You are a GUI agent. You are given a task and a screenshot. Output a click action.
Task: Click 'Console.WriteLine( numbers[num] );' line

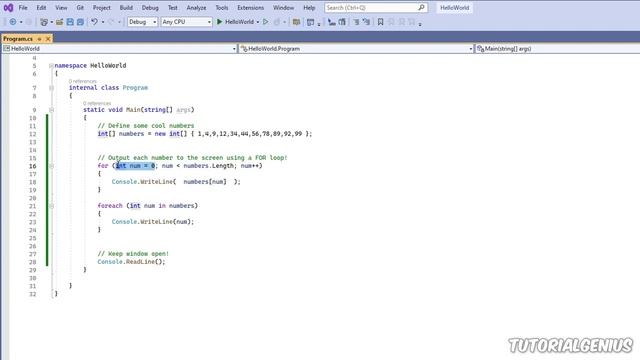[176, 182]
